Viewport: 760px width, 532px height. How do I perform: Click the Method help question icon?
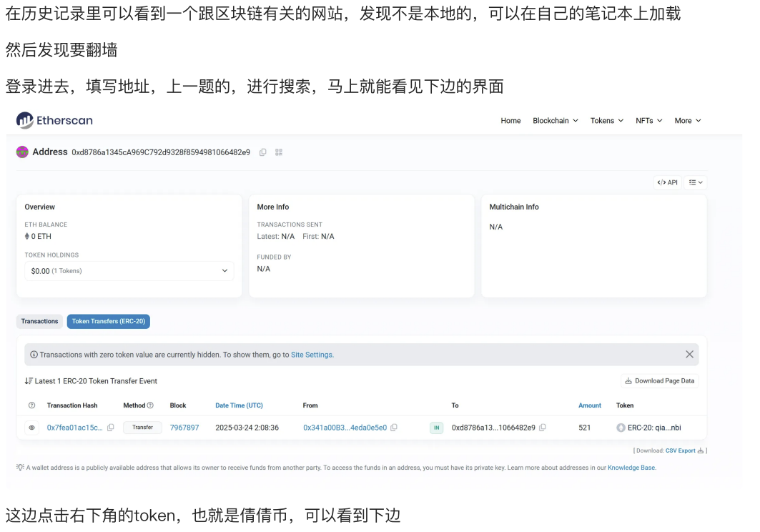150,405
